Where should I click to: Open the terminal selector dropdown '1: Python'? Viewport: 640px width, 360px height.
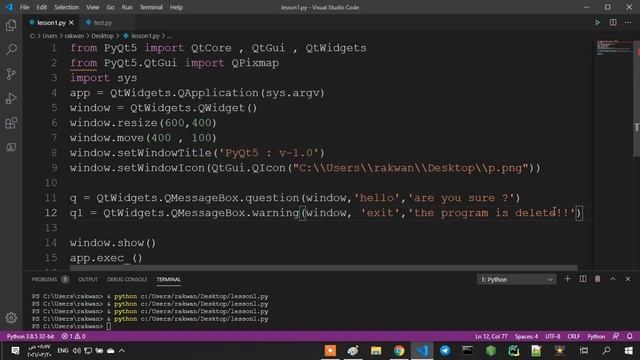[516, 279]
